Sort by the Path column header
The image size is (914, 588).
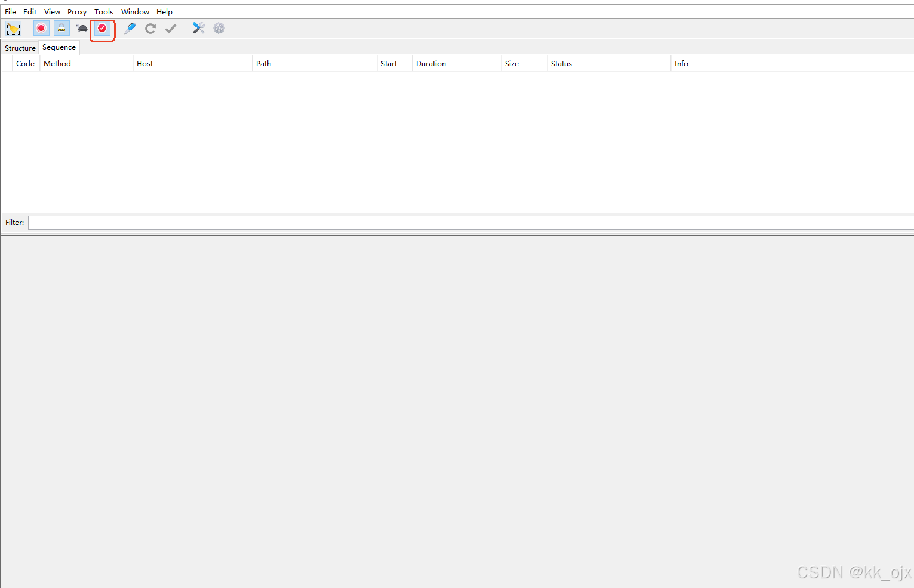(315, 63)
